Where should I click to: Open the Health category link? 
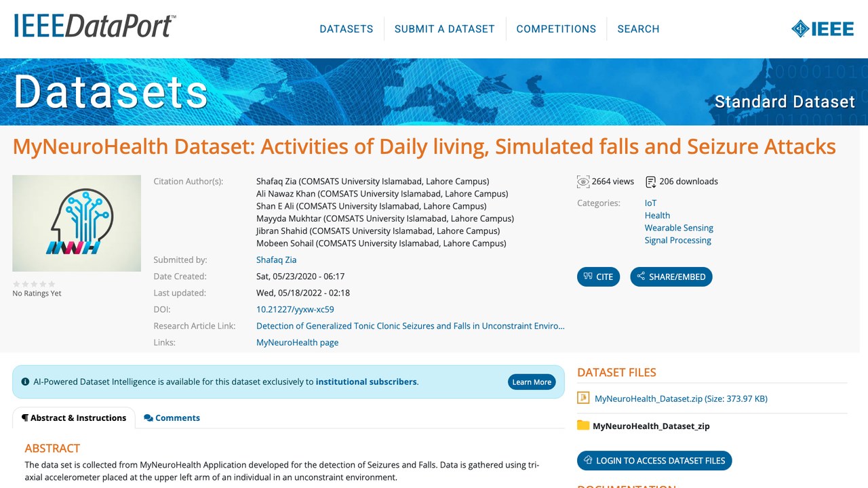[657, 216]
